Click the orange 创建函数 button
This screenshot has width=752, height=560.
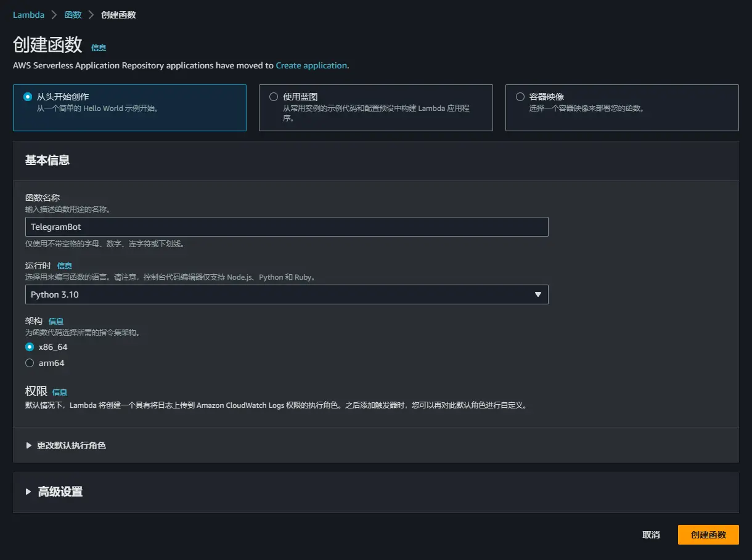coord(708,535)
